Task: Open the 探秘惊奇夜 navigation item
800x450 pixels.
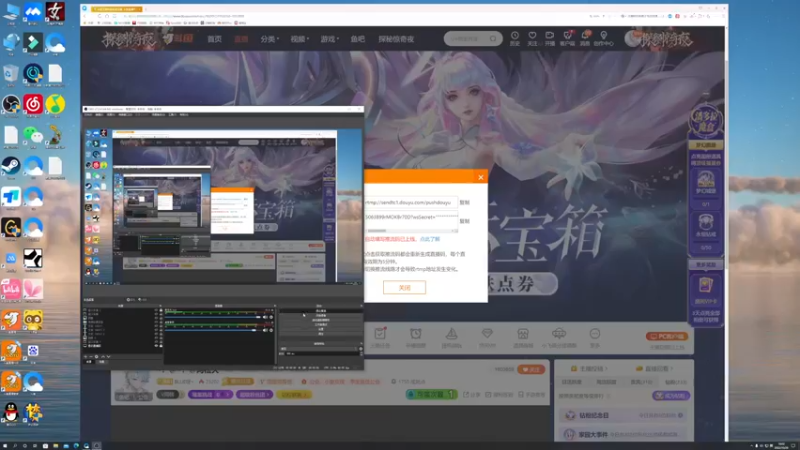Action: (396, 39)
